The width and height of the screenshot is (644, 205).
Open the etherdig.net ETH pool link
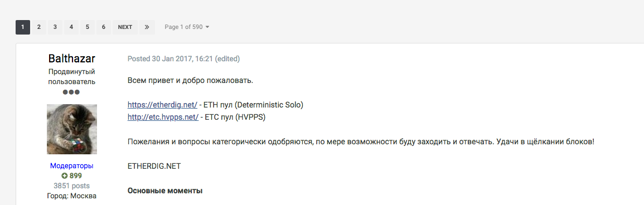pos(162,105)
